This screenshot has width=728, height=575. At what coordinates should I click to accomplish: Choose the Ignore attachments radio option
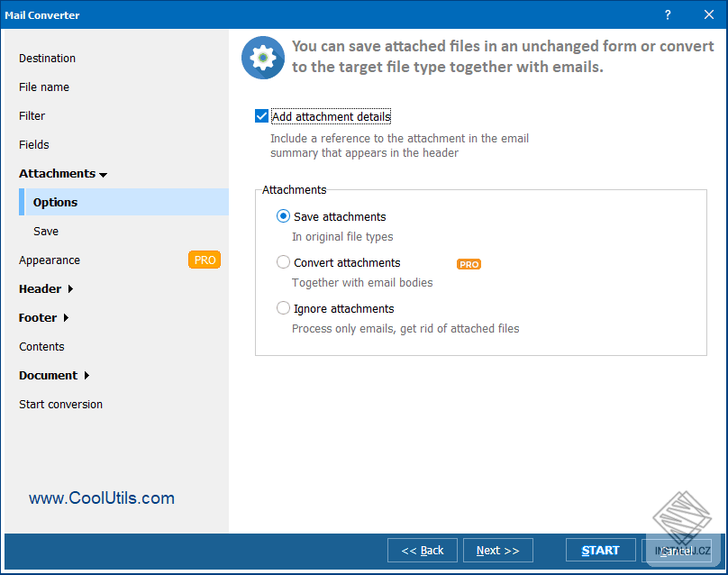(283, 308)
